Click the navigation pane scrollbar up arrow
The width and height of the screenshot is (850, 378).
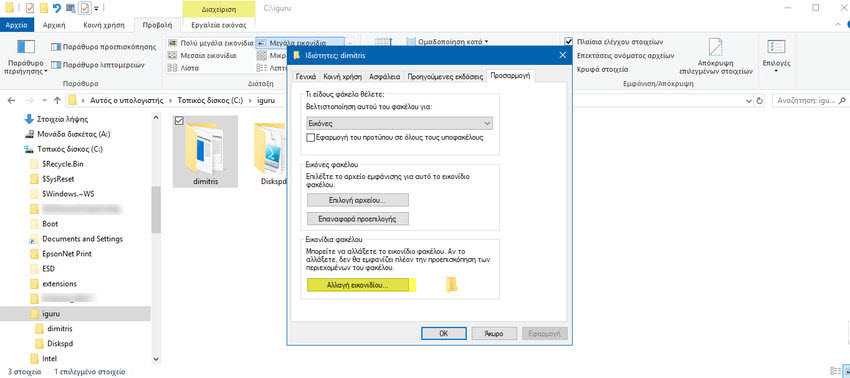coord(156,118)
